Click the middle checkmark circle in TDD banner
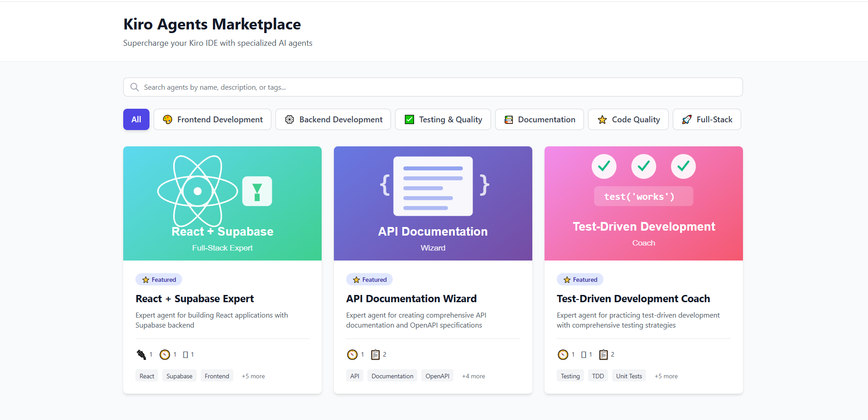Viewport: 868px width, 420px height. 644,167
